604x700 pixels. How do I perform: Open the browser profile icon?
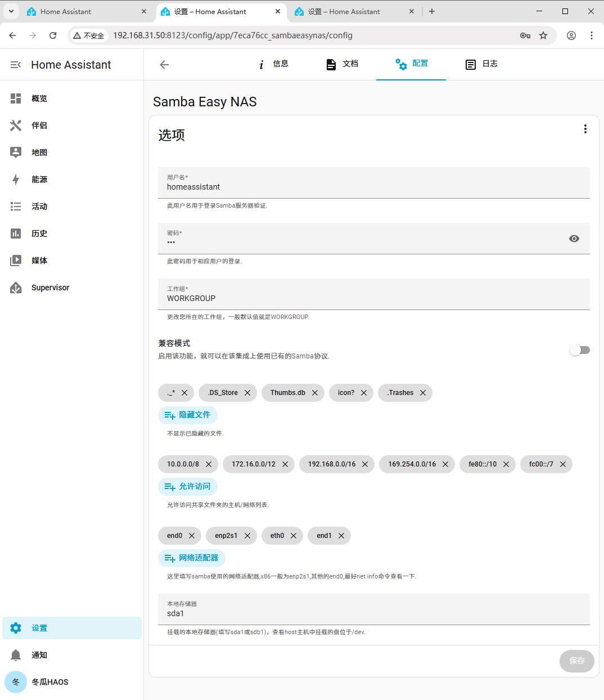tap(571, 35)
